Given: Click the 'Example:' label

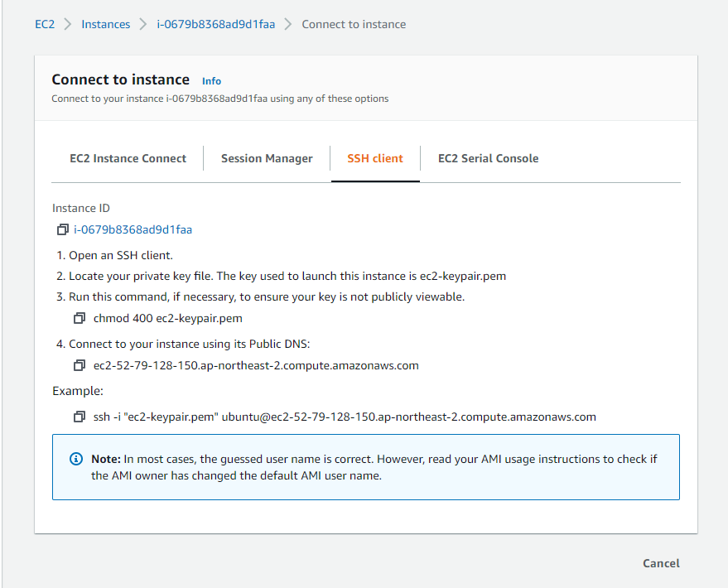Looking at the screenshot, I should (x=78, y=391).
